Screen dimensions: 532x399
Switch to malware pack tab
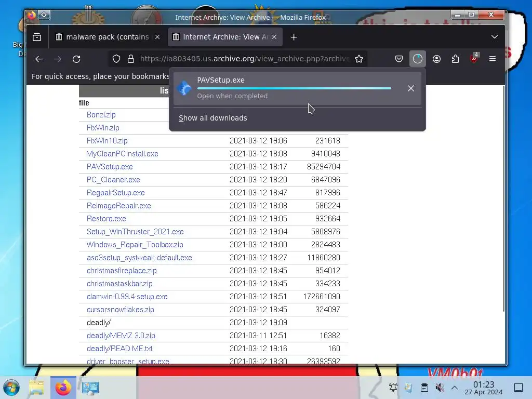click(107, 37)
